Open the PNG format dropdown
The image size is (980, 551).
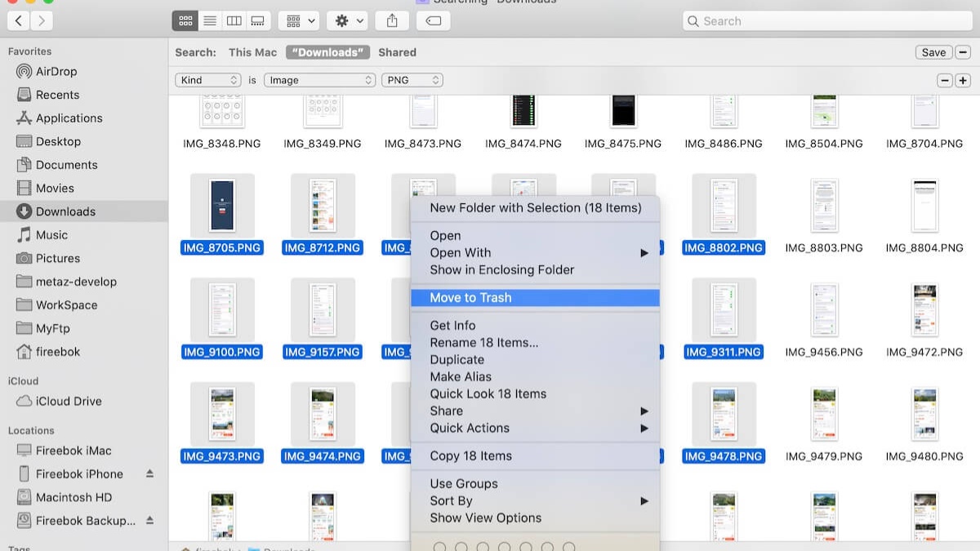coord(412,80)
